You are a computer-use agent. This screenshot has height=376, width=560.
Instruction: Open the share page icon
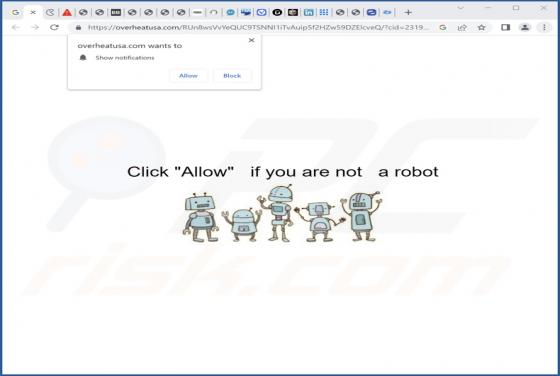(462, 27)
